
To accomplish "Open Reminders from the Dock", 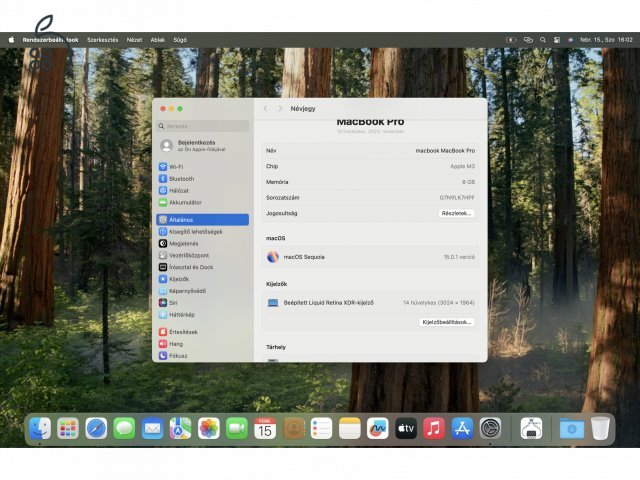I will click(321, 429).
